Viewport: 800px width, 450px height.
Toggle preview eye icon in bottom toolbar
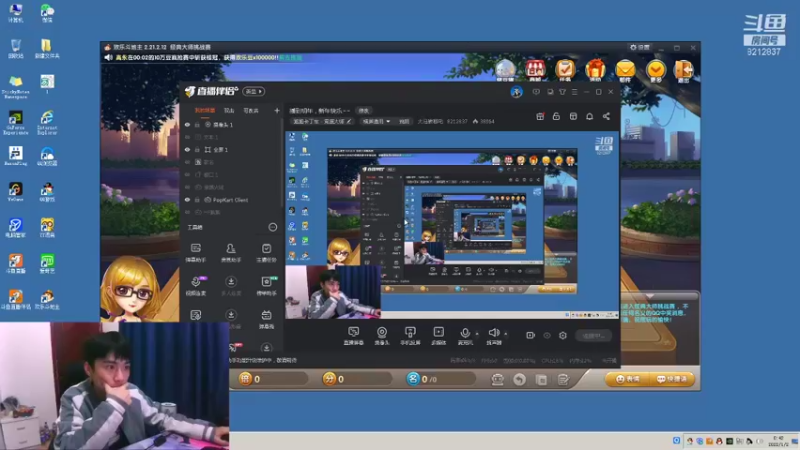547,335
